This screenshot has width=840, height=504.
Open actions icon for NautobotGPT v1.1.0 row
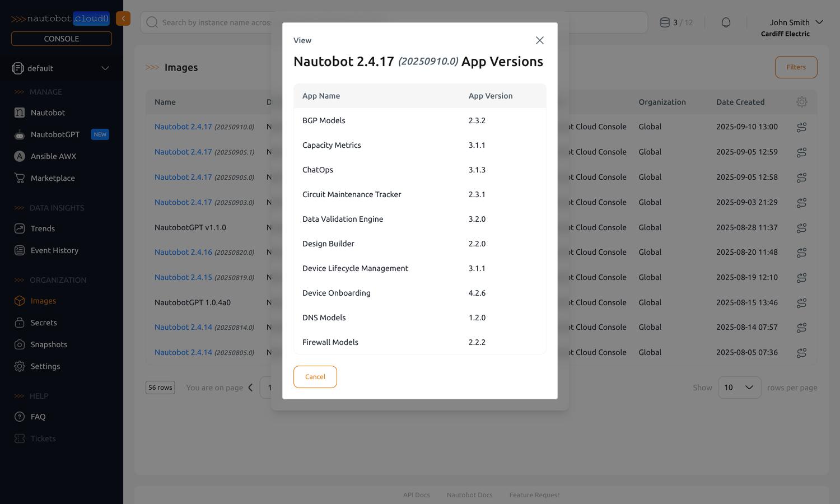[801, 228]
